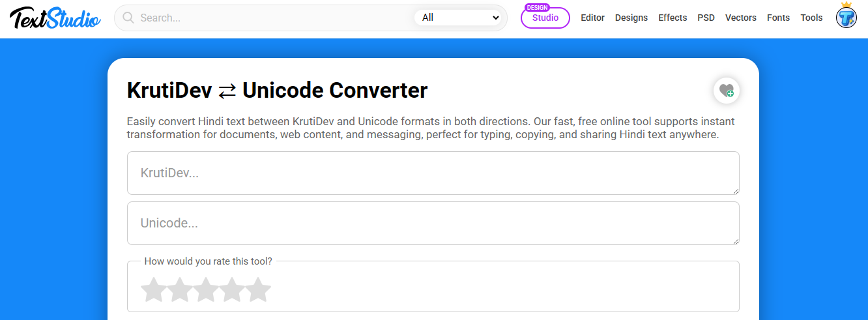This screenshot has height=320, width=868.
Task: Rate the tool one star
Action: click(154, 289)
